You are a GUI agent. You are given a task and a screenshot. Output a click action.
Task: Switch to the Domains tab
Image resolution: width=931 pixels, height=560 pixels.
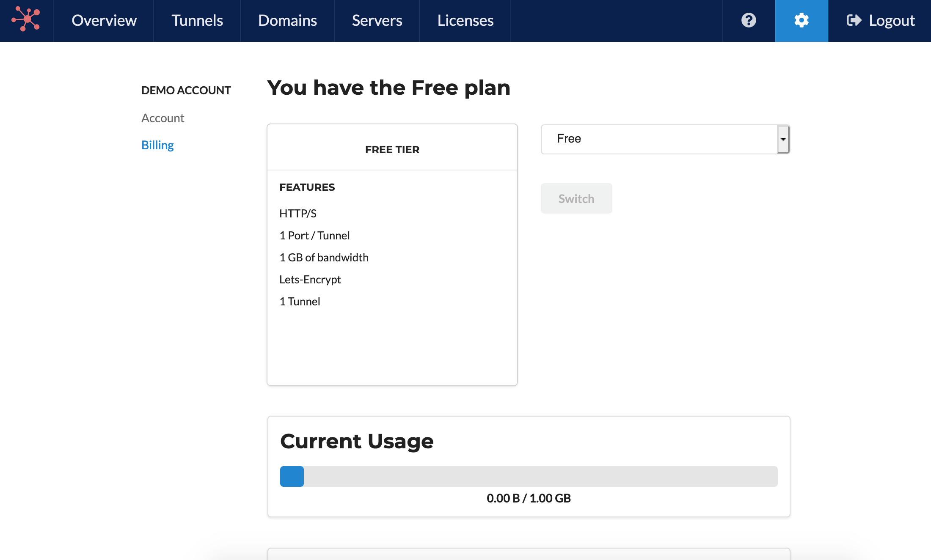[x=287, y=20]
